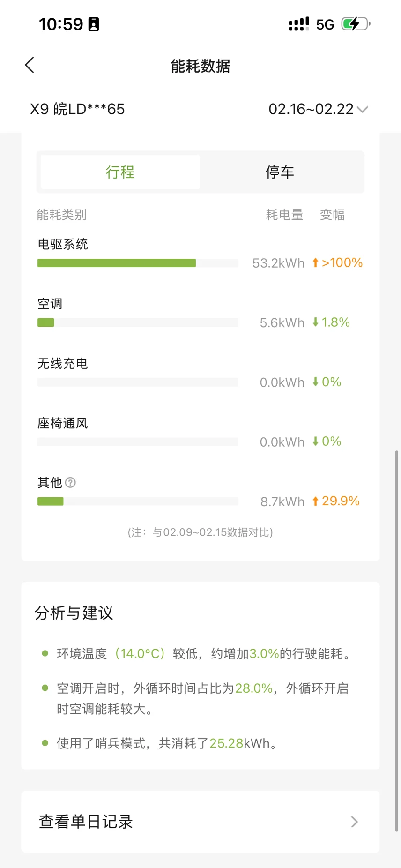Tap the 25.28 sentry mode consumption value
The height and width of the screenshot is (868, 401).
(226, 743)
